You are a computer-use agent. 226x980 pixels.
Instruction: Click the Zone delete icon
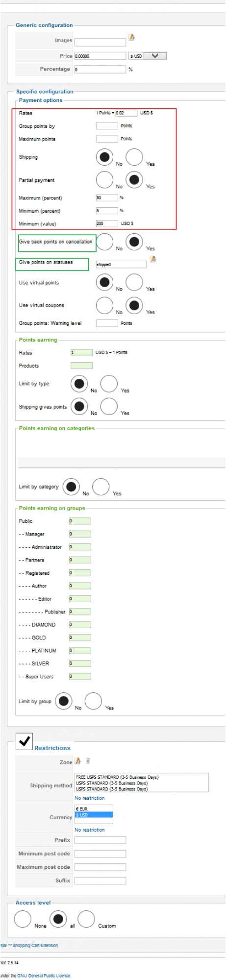click(88, 761)
